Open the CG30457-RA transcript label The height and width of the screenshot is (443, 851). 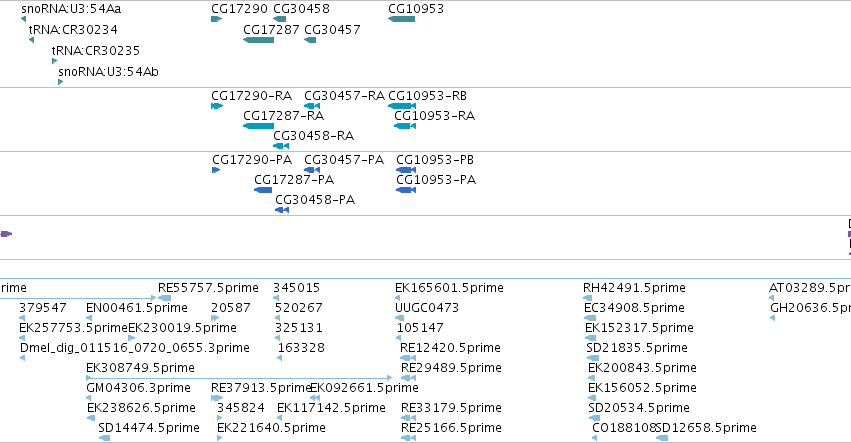(x=344, y=96)
